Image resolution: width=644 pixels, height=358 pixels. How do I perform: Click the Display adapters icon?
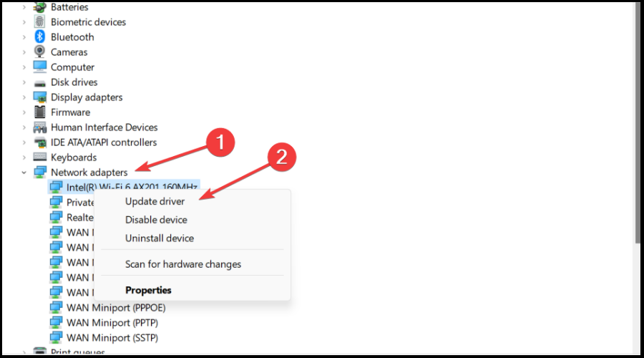pos(40,97)
